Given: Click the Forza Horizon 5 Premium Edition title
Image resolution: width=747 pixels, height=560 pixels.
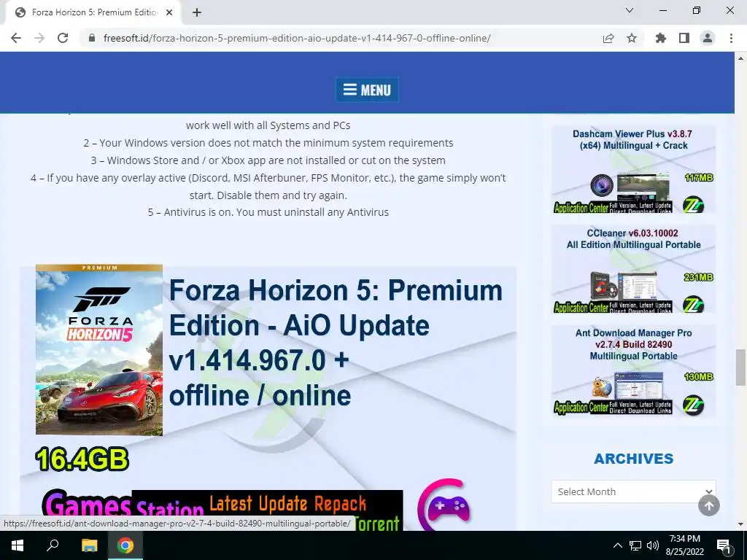Looking at the screenshot, I should (336, 343).
